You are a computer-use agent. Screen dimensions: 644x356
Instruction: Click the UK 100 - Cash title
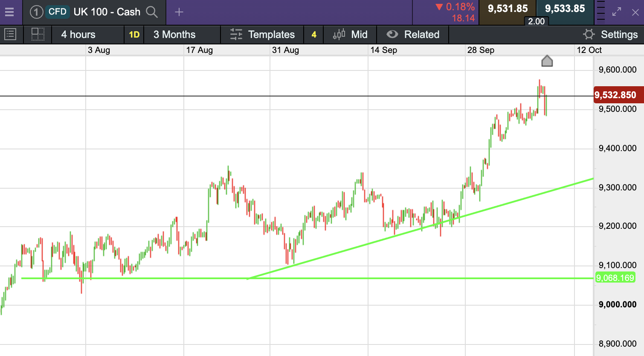(x=107, y=12)
